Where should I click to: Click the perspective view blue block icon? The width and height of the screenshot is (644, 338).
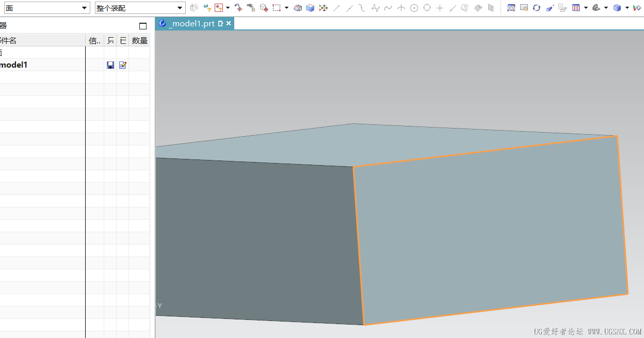click(x=550, y=8)
